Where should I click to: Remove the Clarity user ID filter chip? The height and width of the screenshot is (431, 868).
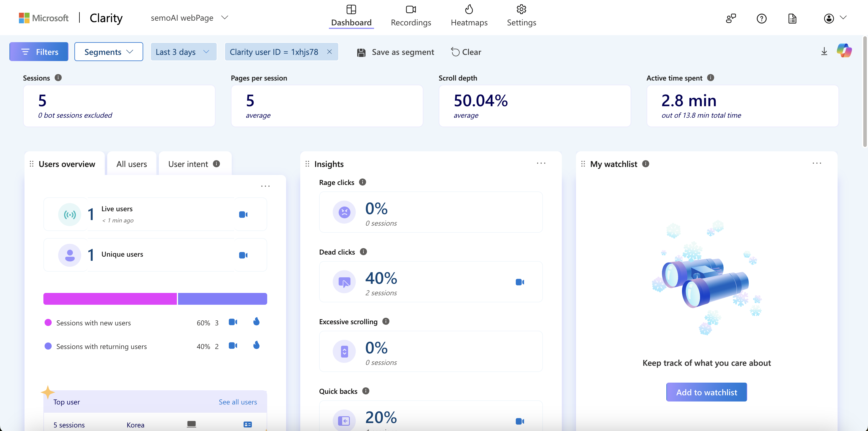point(329,52)
